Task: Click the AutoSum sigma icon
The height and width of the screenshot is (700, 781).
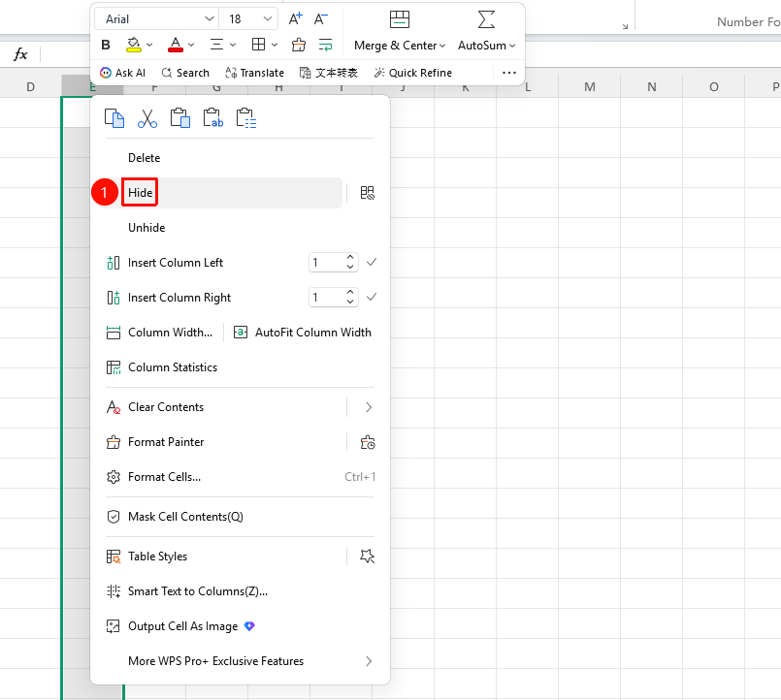Action: (x=486, y=19)
